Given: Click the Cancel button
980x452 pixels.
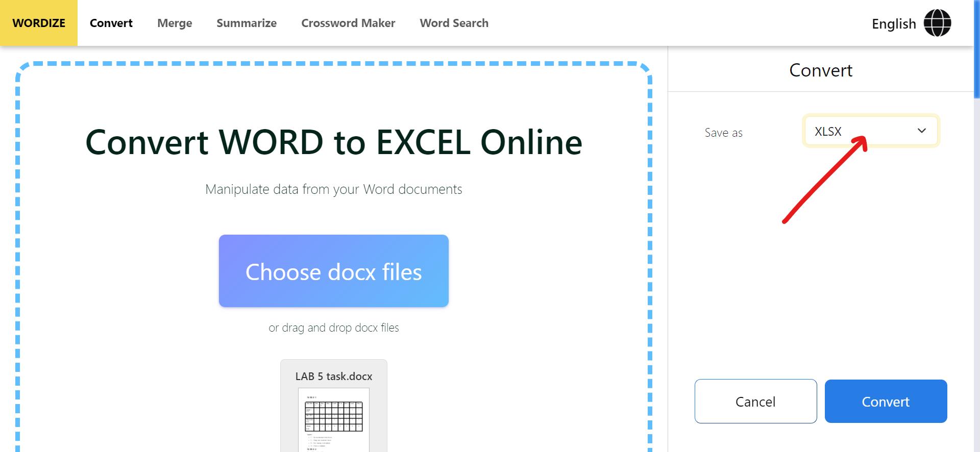Looking at the screenshot, I should [x=755, y=401].
